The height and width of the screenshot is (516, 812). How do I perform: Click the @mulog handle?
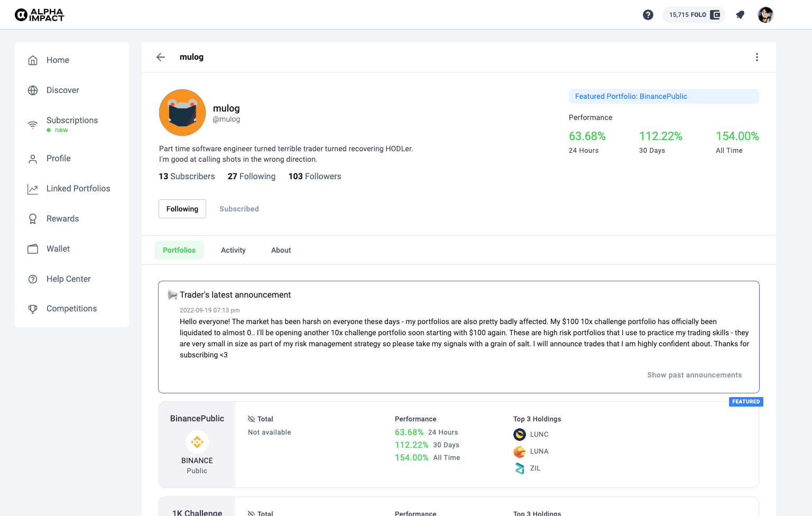(226, 119)
